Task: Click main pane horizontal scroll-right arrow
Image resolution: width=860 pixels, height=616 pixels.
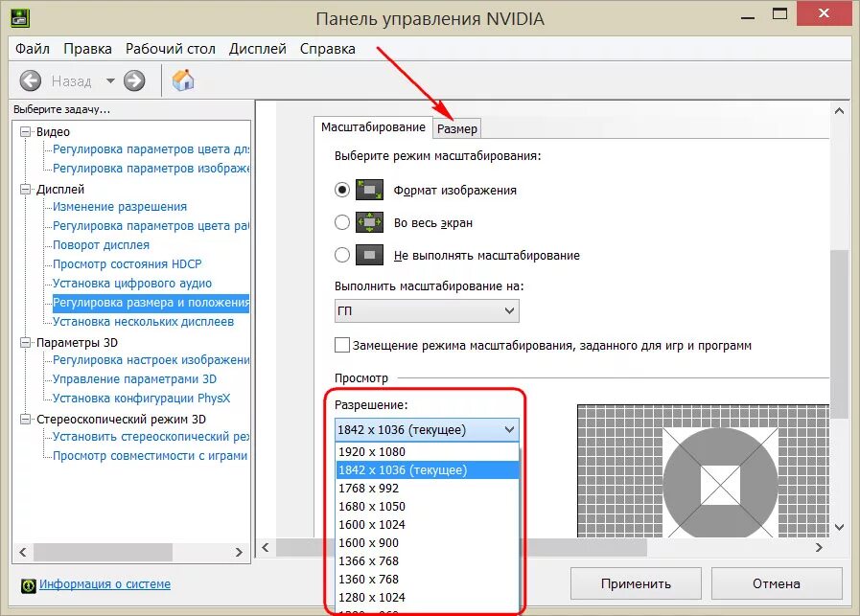Action: tap(819, 547)
